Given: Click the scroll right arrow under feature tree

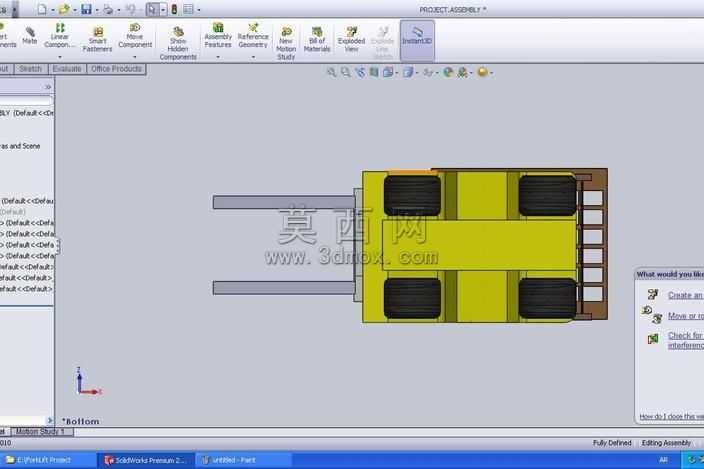Looking at the screenshot, I should (49, 420).
